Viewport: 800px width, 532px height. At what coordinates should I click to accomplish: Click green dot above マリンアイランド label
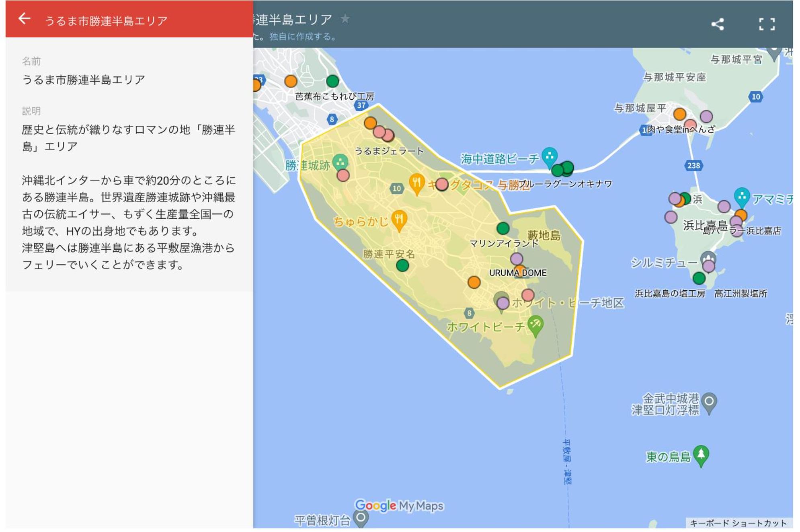[503, 228]
